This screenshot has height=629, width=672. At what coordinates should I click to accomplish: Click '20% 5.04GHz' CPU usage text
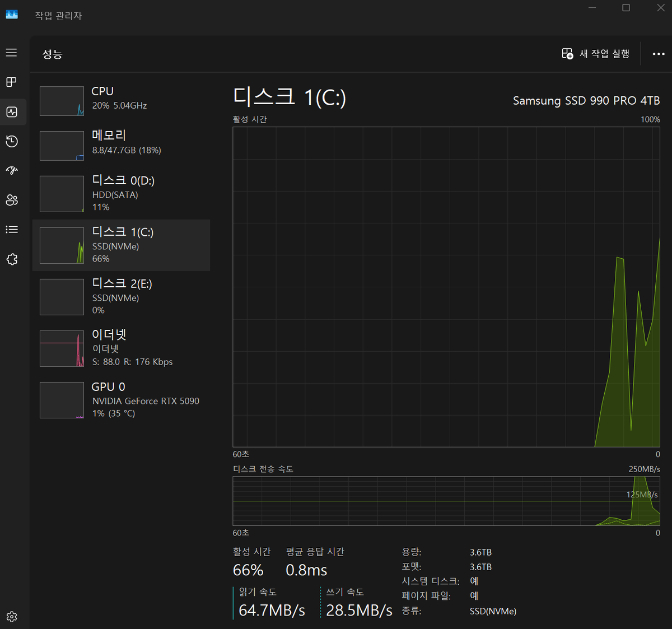(119, 105)
